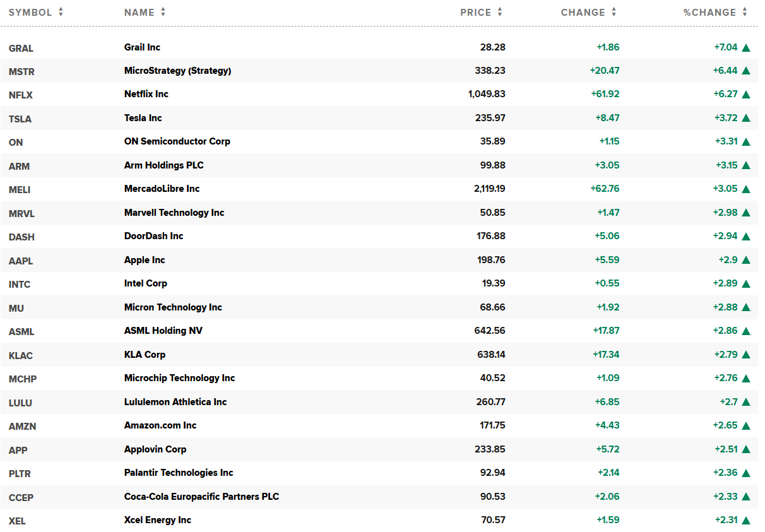Viewport: 765px width, 532px height.
Task: Select the ON ticker symbol
Action: click(16, 143)
